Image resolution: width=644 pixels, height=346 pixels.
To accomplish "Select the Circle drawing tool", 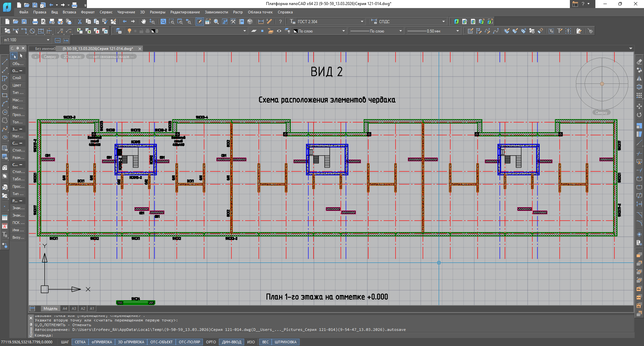I will pos(5,112).
